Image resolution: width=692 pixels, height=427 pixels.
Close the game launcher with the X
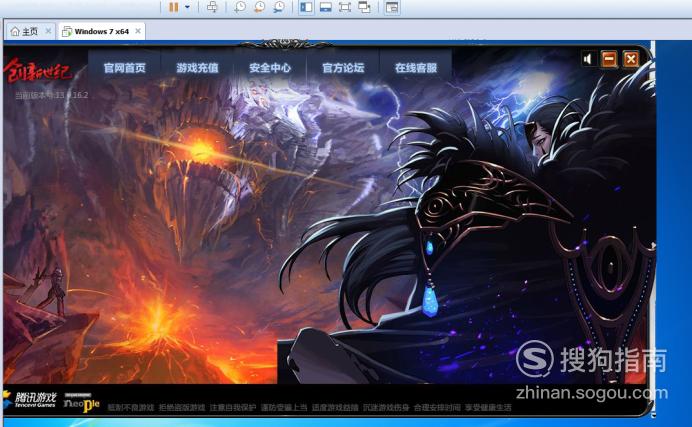[x=631, y=59]
